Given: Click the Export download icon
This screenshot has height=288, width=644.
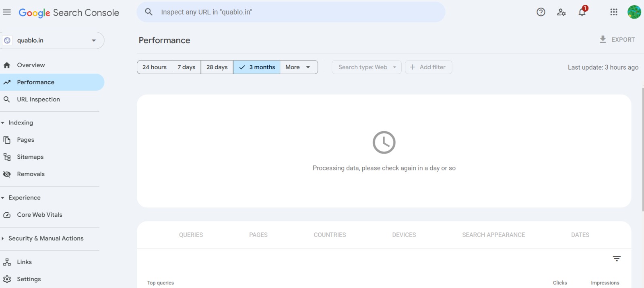Looking at the screenshot, I should click(x=603, y=39).
